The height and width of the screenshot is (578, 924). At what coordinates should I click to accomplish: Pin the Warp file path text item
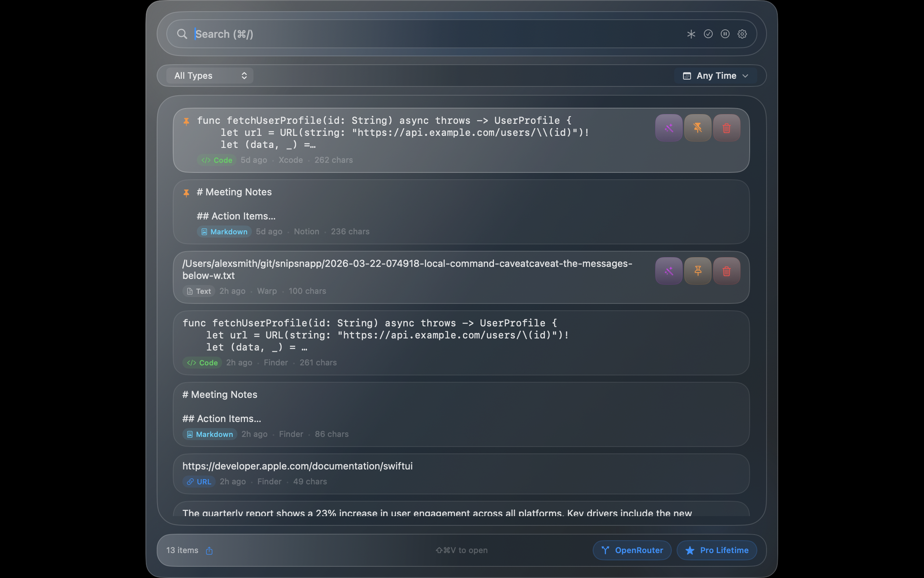point(698,271)
